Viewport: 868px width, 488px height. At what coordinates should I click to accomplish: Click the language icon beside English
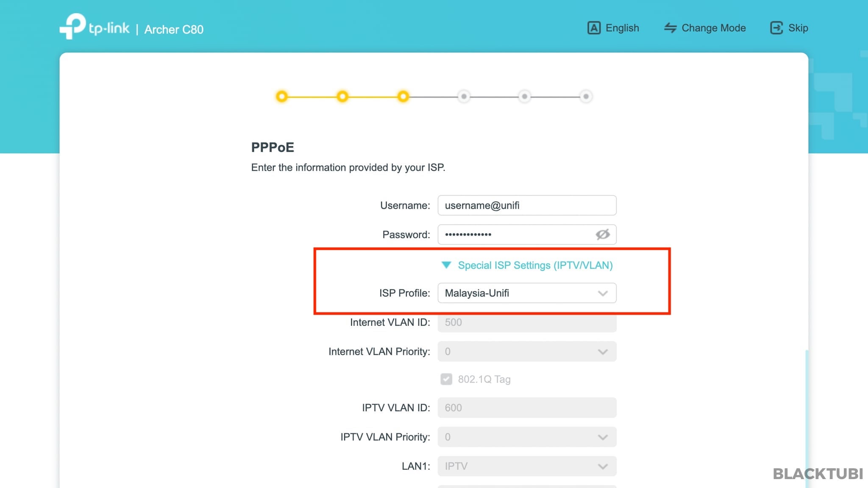coord(594,28)
